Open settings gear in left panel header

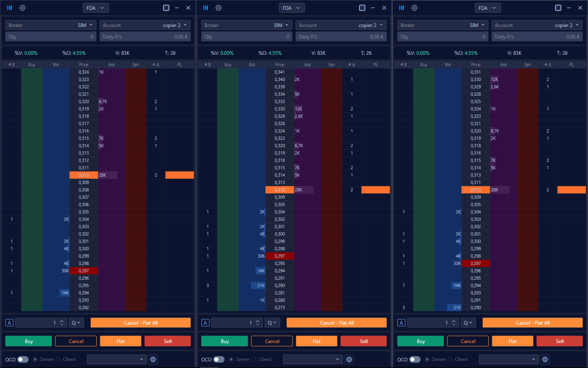point(22,8)
